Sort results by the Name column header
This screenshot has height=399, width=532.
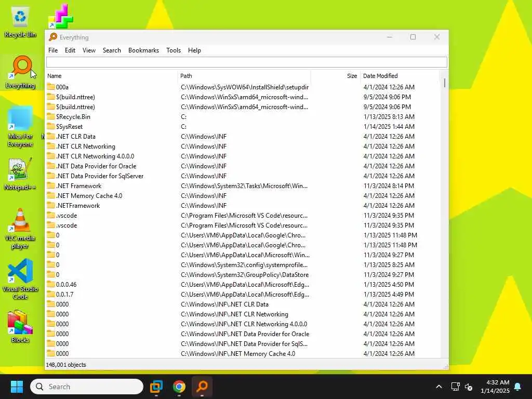click(111, 76)
